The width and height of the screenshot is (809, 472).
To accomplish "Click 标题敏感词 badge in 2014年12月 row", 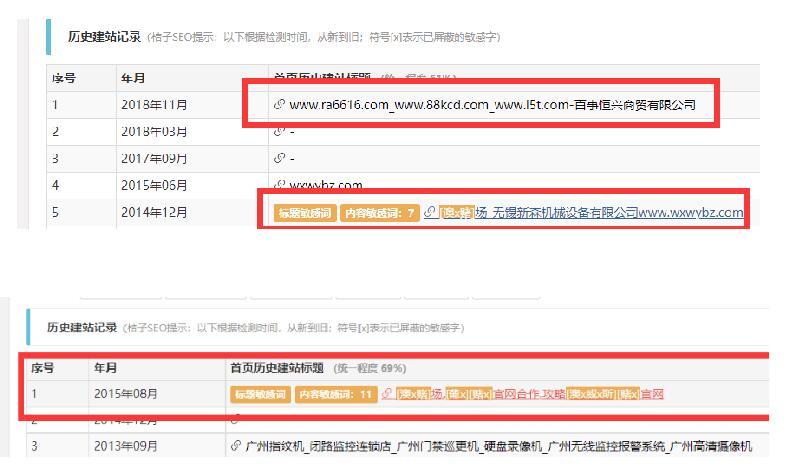I will 305,213.
